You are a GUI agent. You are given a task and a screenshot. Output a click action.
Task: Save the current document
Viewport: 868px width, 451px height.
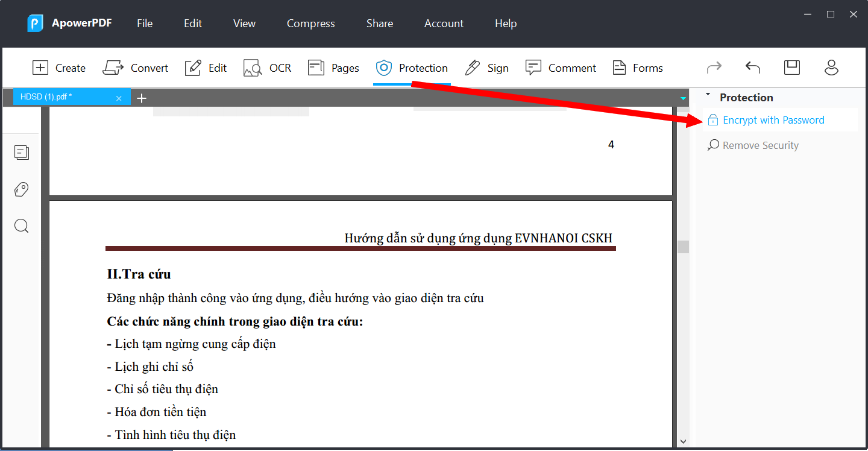tap(791, 68)
